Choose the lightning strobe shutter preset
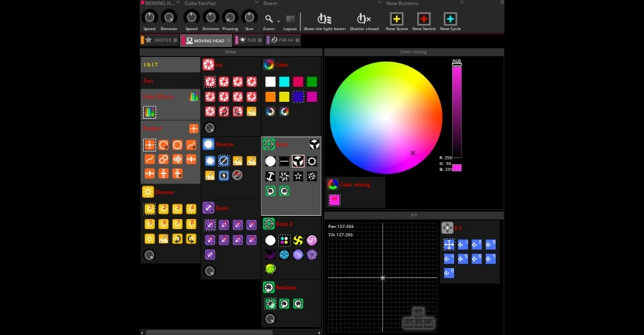Image resolution: width=644 pixels, height=335 pixels. coord(224,176)
